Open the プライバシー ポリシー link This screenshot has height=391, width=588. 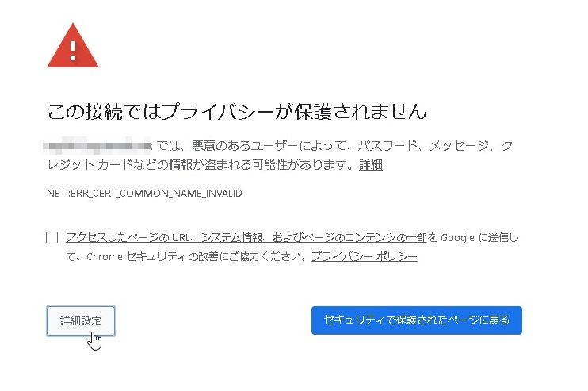pos(364,257)
